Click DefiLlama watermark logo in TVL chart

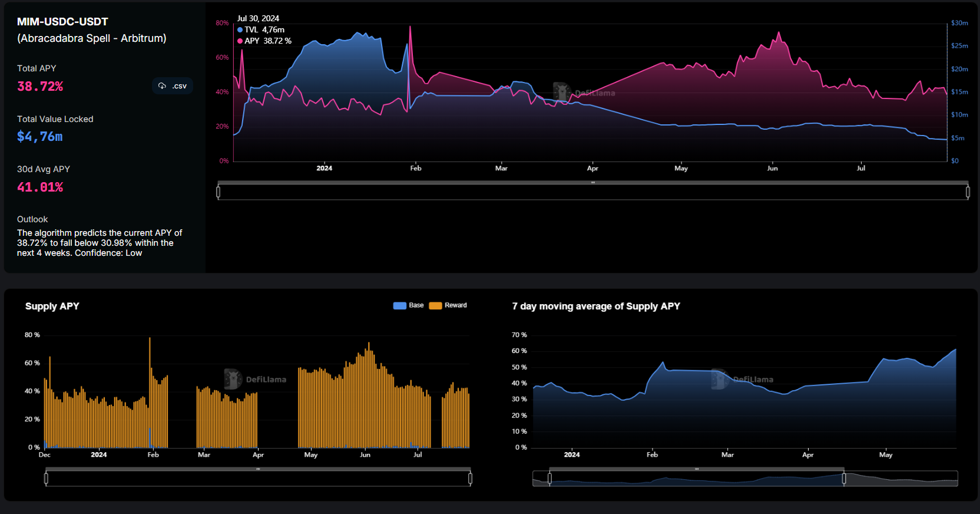(562, 92)
